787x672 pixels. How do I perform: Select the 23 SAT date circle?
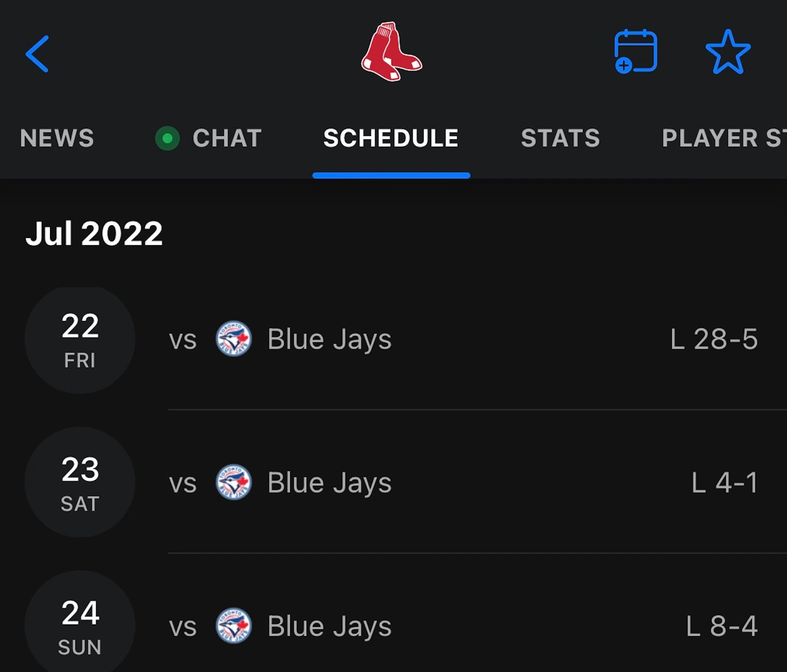coord(80,483)
